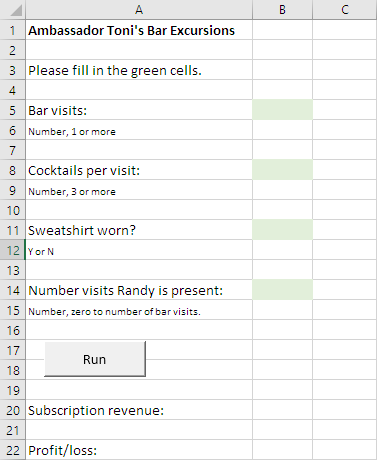Select column A header
The image size is (377, 460).
(x=139, y=9)
